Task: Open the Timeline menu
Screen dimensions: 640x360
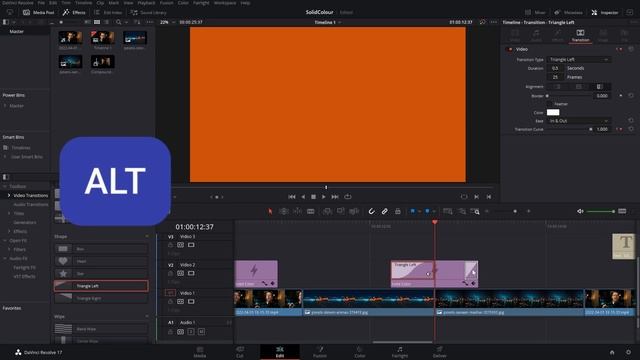Action: pyautogui.click(x=83, y=3)
